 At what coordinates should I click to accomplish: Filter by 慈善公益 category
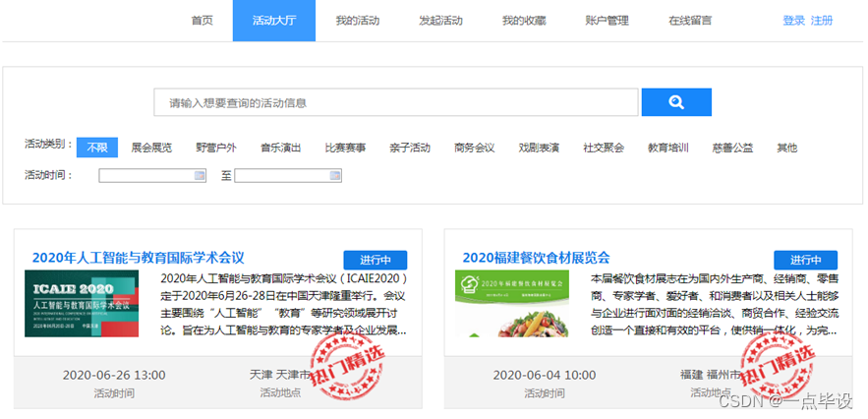click(732, 148)
